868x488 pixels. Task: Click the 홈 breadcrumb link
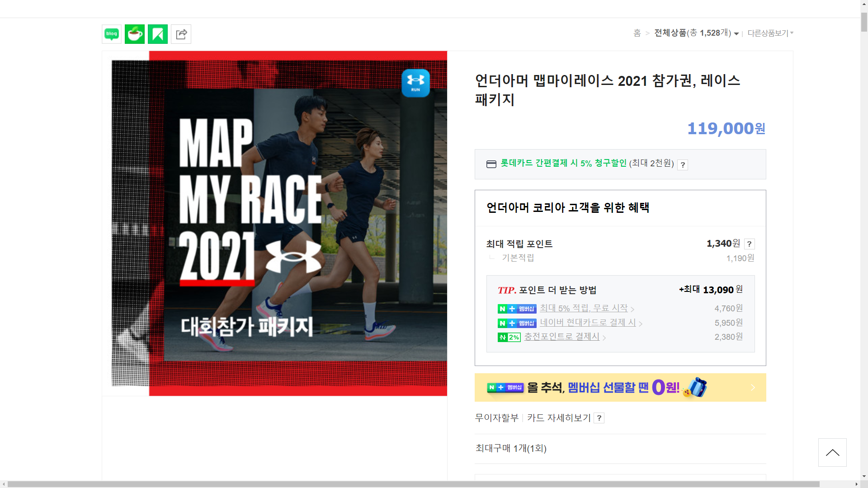pos(637,33)
